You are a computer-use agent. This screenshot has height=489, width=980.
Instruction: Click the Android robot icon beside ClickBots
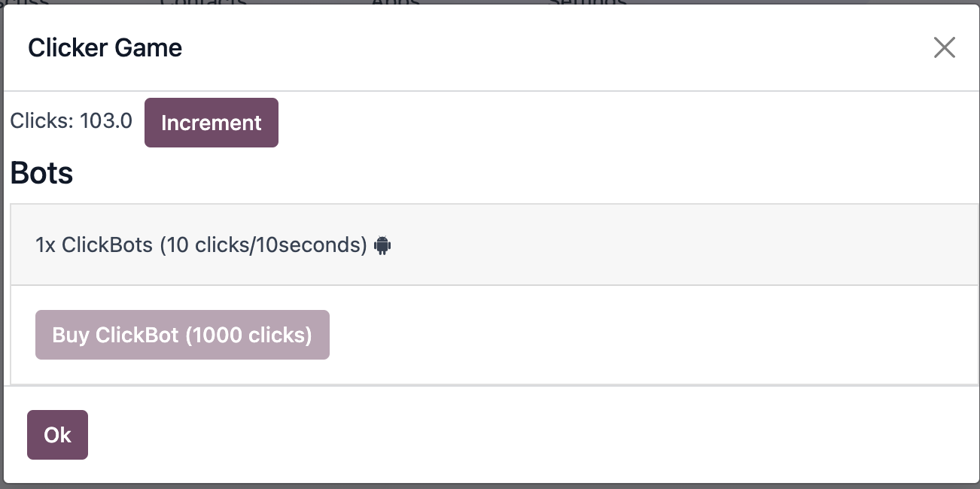pyautogui.click(x=383, y=244)
